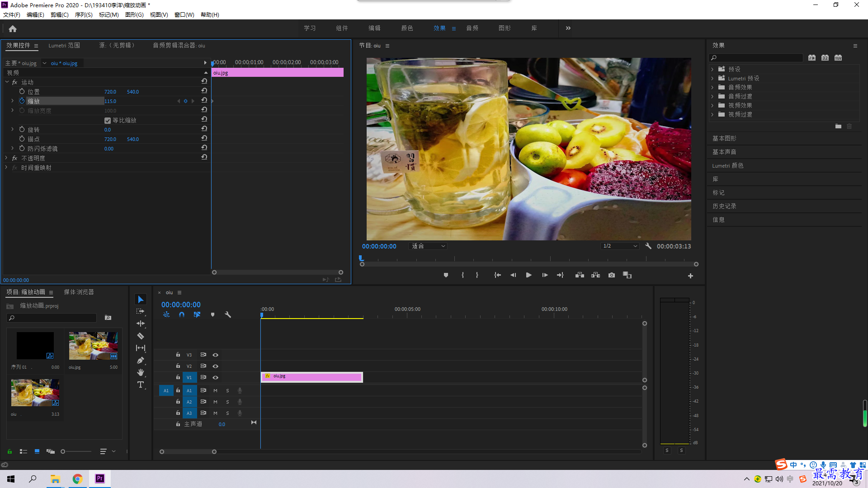The image size is (868, 488).
Task: Step forward one frame in program monitor
Action: 545,275
